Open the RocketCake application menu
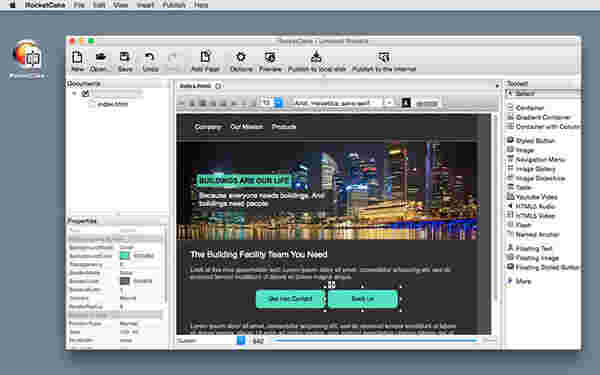 45,5
